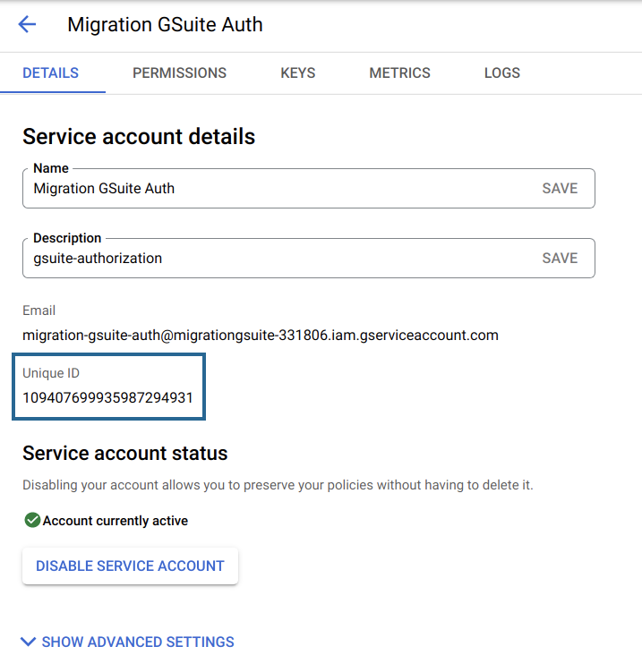Open the KEYS tab
642x672 pixels.
point(297,72)
